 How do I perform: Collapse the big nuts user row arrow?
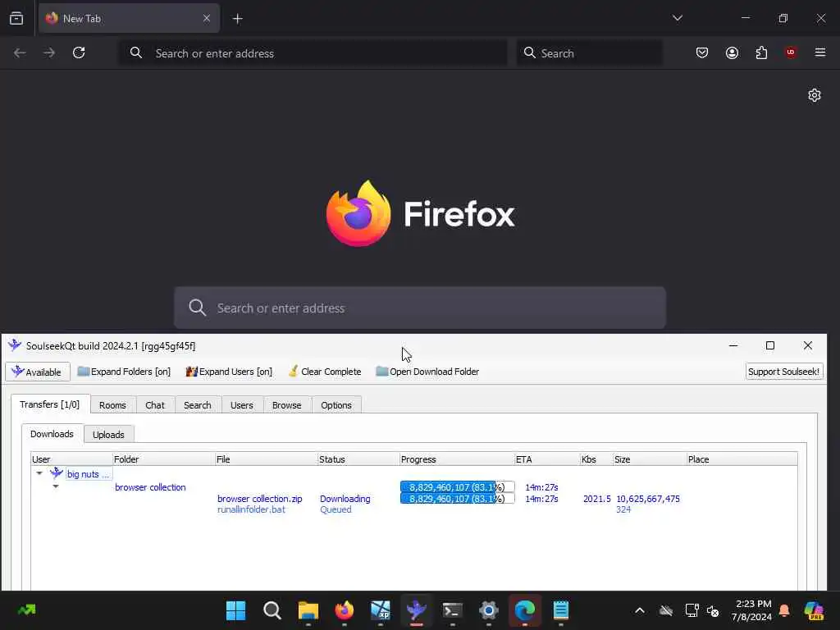[x=39, y=473]
